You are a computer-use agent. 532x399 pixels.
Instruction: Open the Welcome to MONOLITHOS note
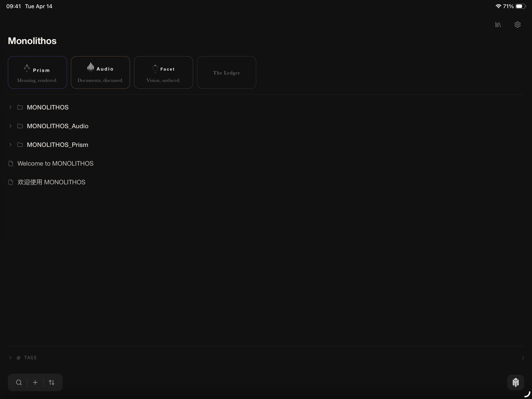coord(55,163)
